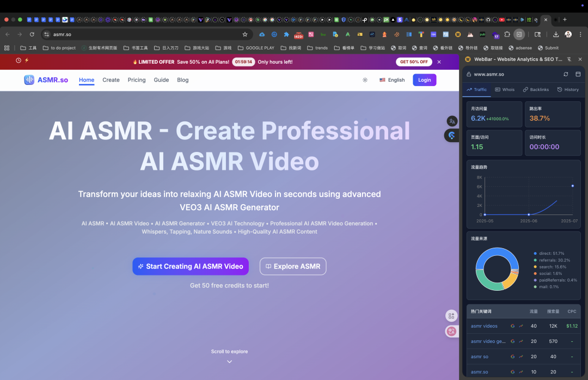The height and width of the screenshot is (380, 588).
Task: Click the lock icon beside www.asmr.so
Action: [469, 74]
